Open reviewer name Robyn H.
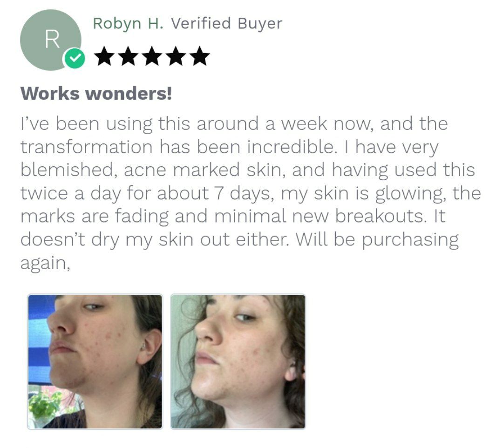This screenshot has height=448, width=503. coord(128,24)
